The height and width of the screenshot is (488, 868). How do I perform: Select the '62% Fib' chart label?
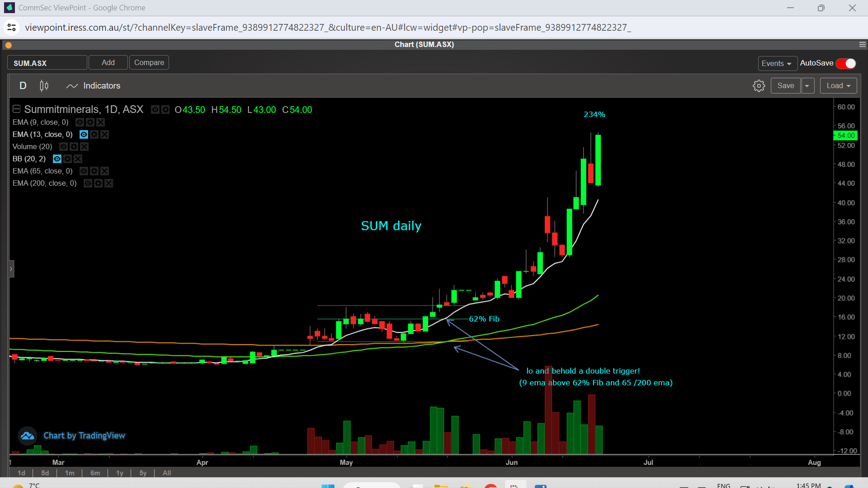(484, 319)
